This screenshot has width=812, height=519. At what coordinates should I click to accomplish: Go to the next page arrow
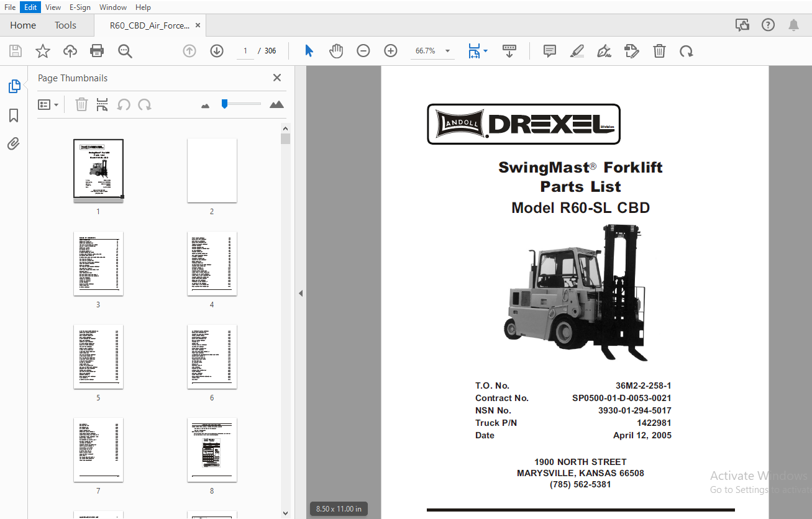click(x=217, y=51)
